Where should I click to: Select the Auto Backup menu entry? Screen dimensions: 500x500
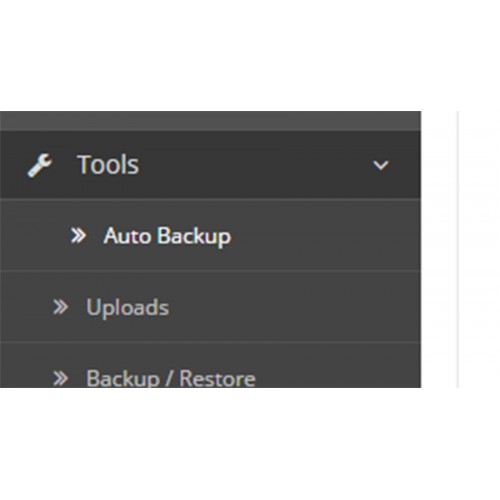[210, 236]
